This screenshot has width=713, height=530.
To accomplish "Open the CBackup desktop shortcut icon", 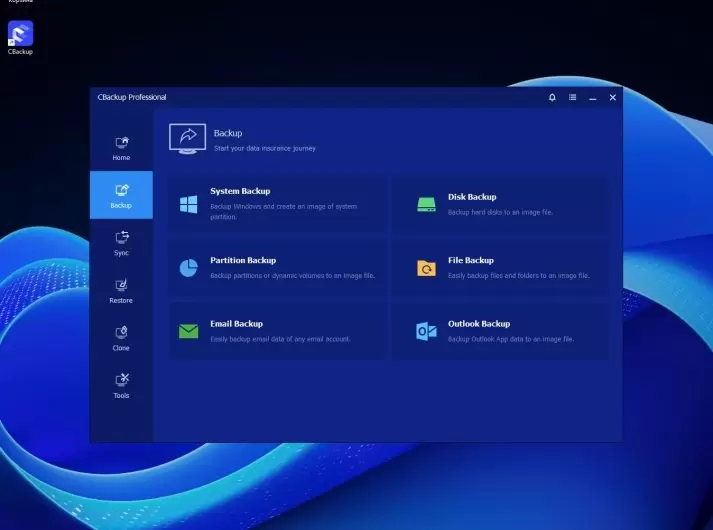I will pyautogui.click(x=20, y=33).
